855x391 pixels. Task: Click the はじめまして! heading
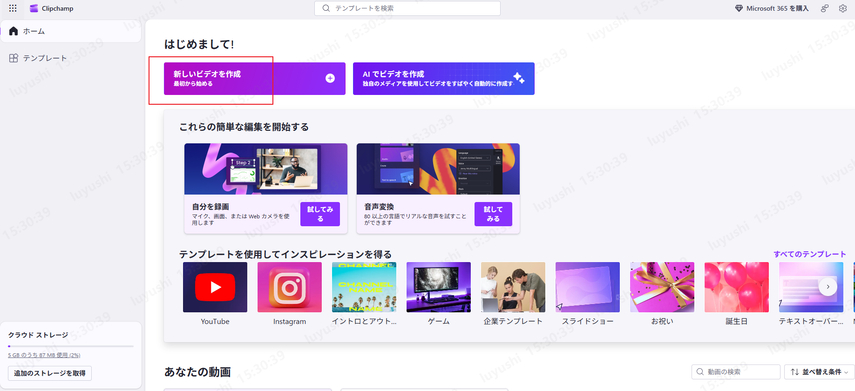[199, 45]
